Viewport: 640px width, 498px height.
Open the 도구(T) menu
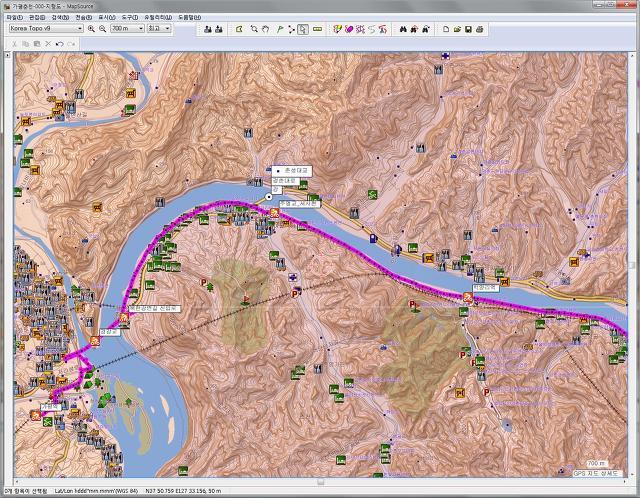pos(129,18)
